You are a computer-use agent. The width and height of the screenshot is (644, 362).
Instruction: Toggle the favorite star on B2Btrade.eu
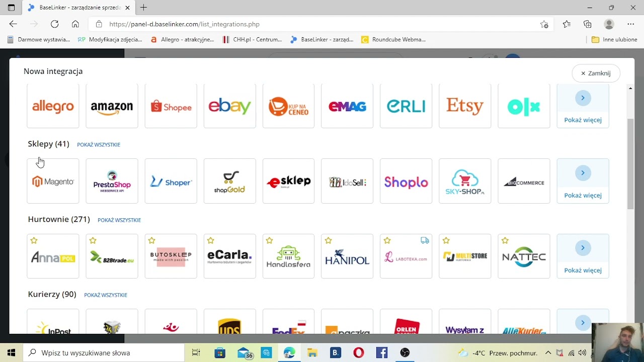pos(93,241)
